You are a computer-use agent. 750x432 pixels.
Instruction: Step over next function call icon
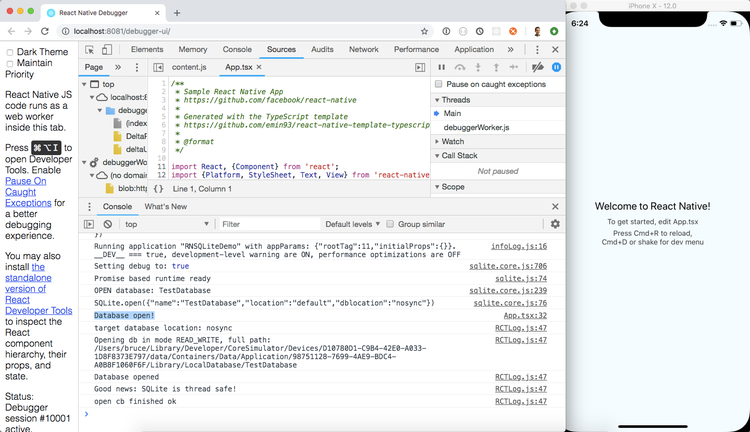460,67
